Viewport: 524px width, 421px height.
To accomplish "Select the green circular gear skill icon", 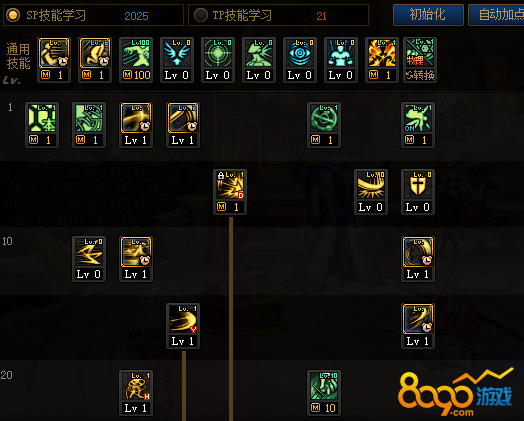I will click(x=324, y=118).
